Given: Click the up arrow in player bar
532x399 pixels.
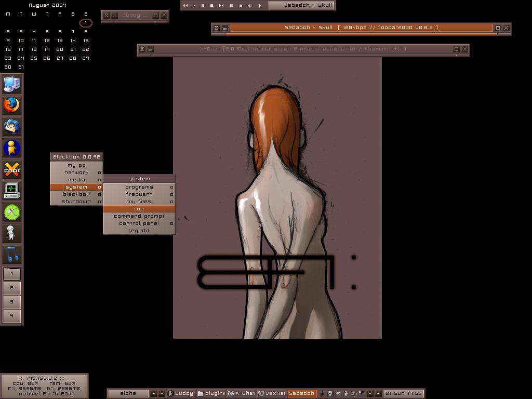Looking at the screenshot, I should (x=250, y=5).
